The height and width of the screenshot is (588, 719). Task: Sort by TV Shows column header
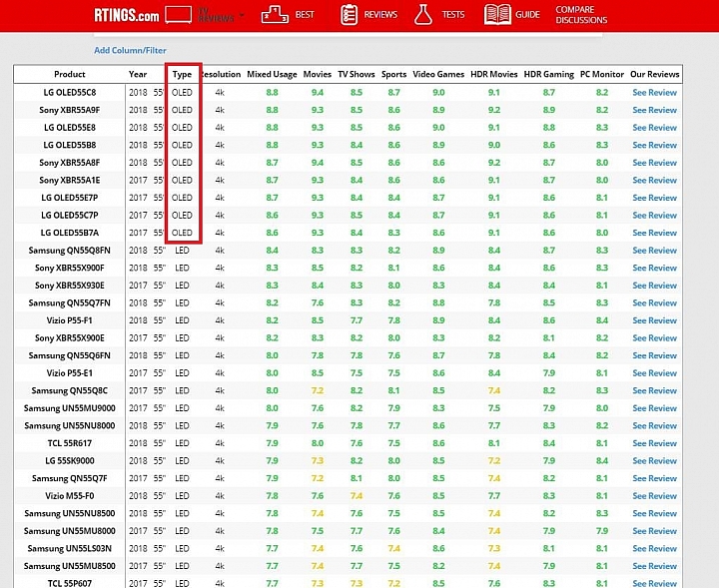click(357, 74)
